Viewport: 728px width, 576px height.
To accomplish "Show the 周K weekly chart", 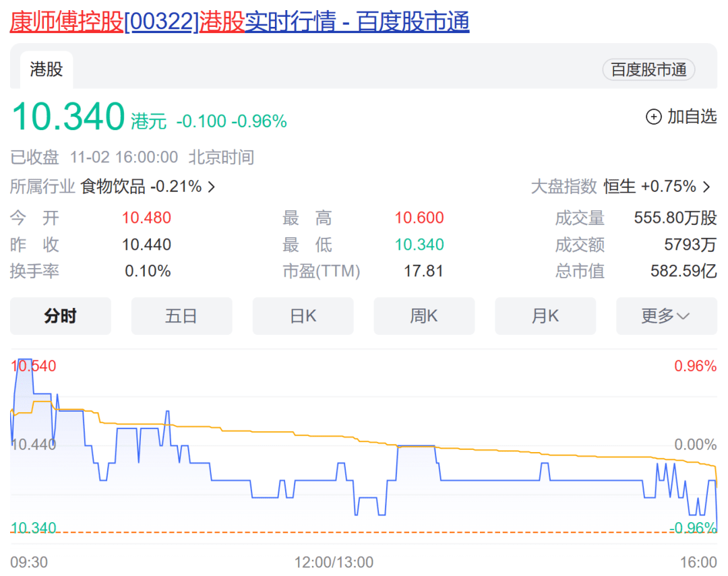I will (424, 316).
